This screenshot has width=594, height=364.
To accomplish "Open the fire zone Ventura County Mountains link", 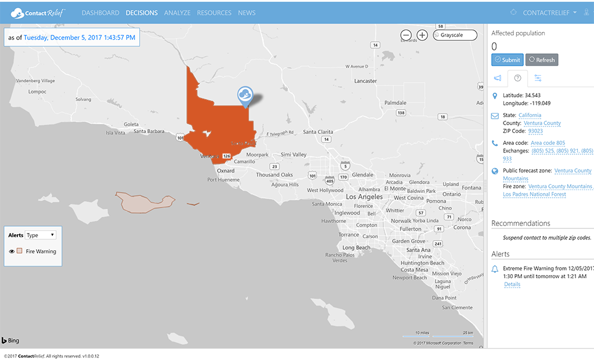I will [x=560, y=186].
